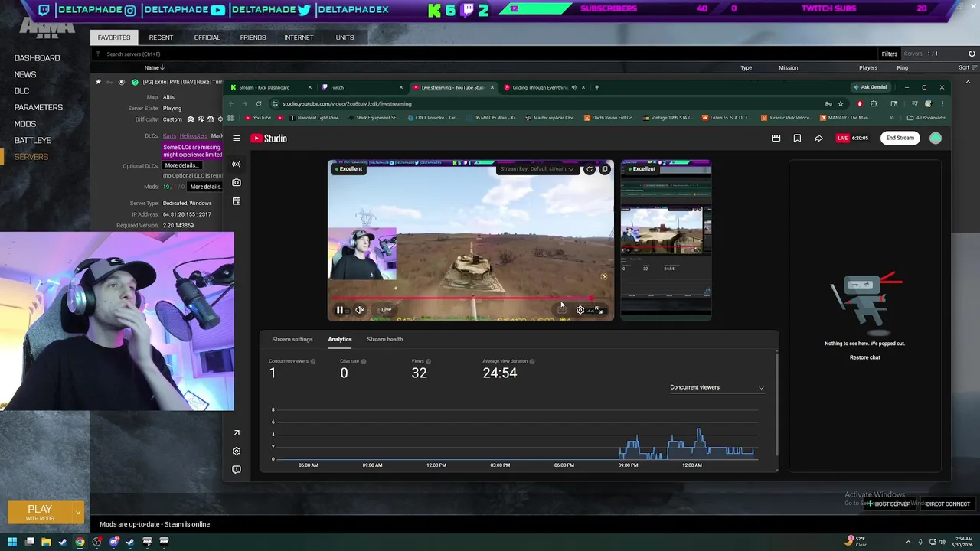Image resolution: width=980 pixels, height=551 pixels.
Task: Open the Webcam section camera icon
Action: click(x=237, y=182)
